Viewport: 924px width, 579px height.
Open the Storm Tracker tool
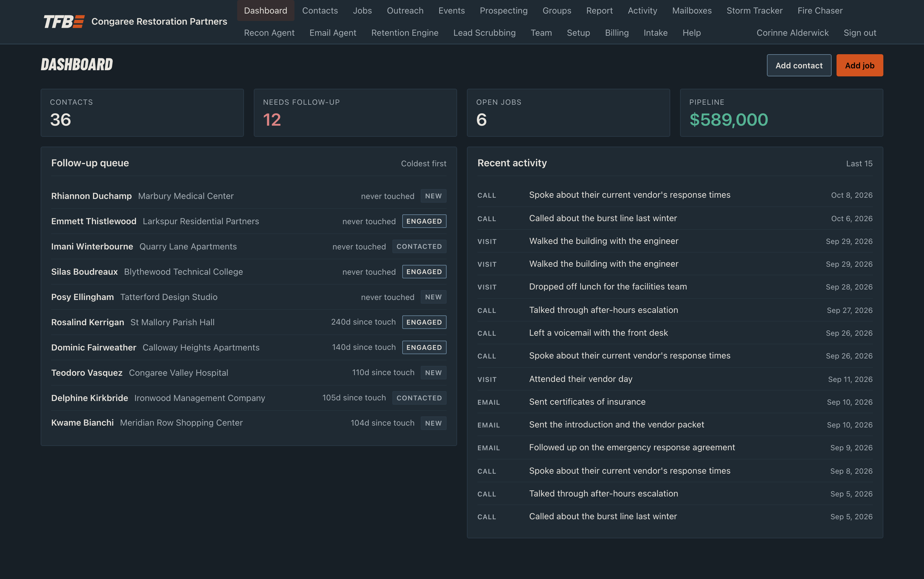click(754, 11)
